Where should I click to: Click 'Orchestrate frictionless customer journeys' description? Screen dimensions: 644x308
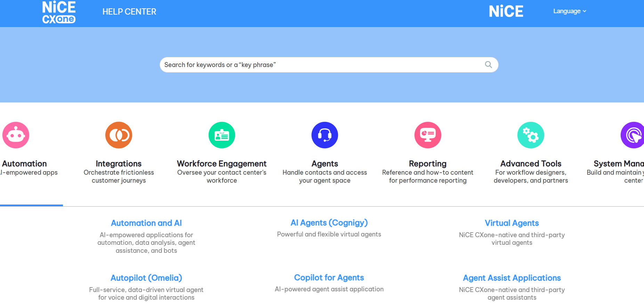(x=119, y=176)
